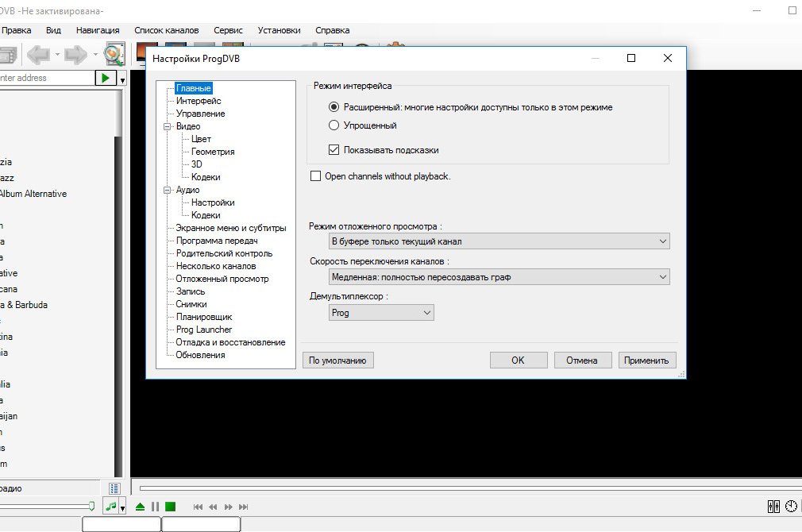This screenshot has width=802, height=532.
Task: Select Программа передач tree item
Action: tap(217, 241)
